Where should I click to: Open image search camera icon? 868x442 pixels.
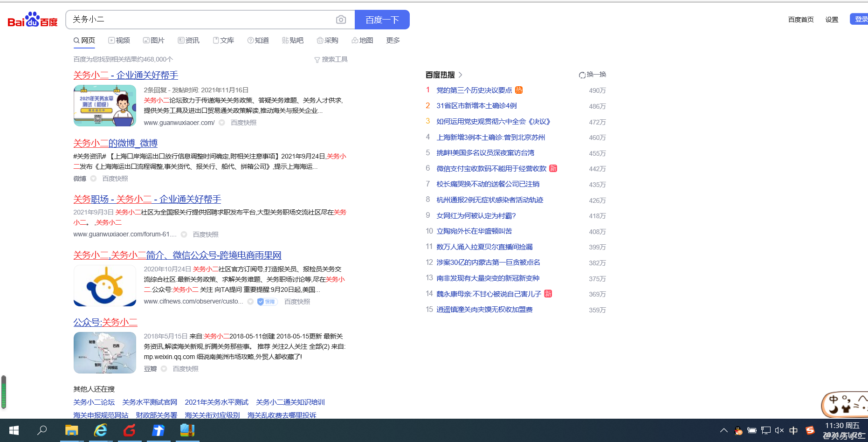pos(341,20)
